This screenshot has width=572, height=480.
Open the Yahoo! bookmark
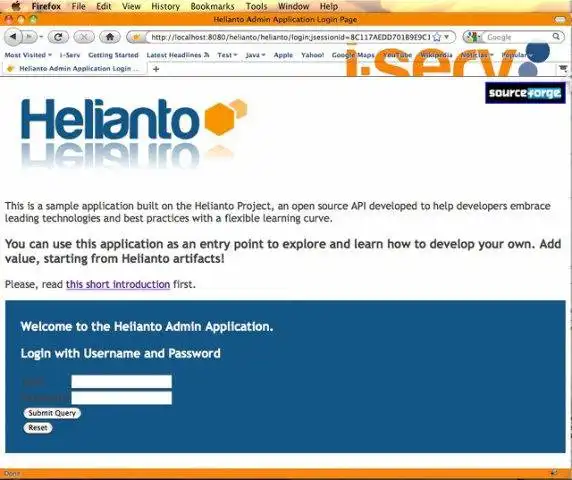312,55
